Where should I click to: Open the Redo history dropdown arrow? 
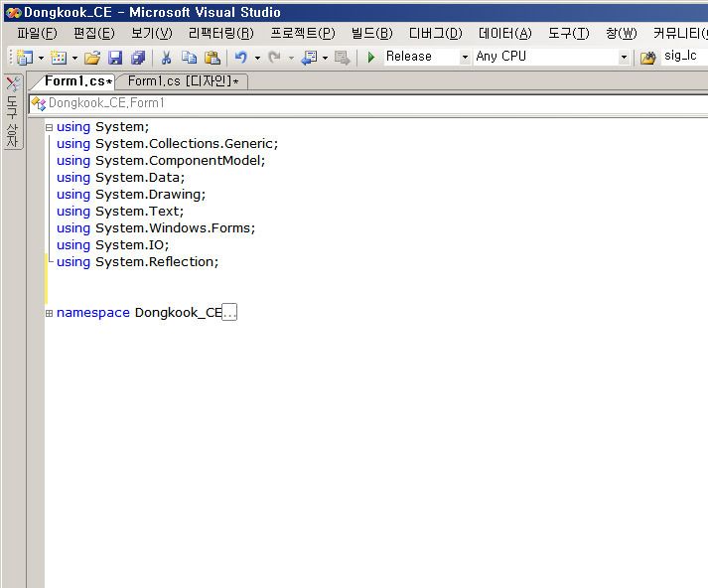291,58
